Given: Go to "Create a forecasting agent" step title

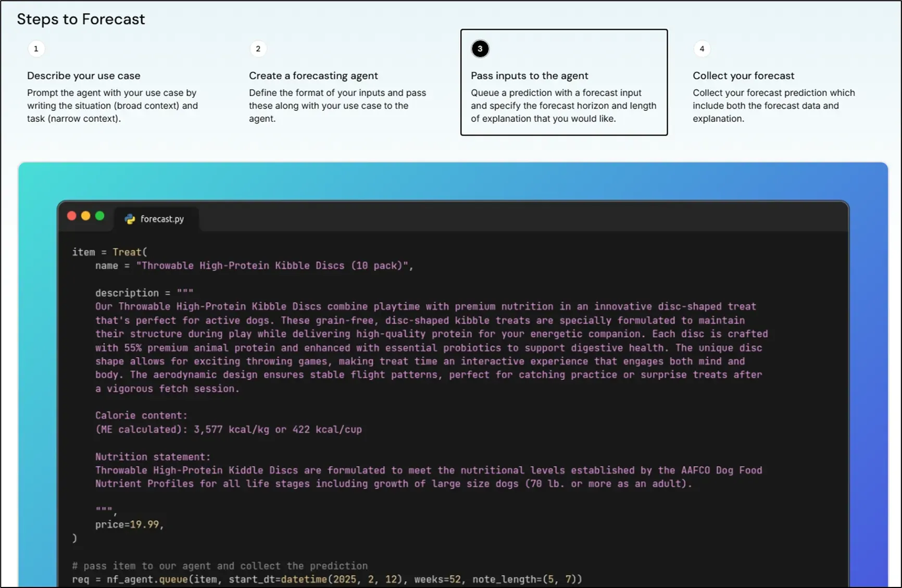Looking at the screenshot, I should (x=313, y=76).
